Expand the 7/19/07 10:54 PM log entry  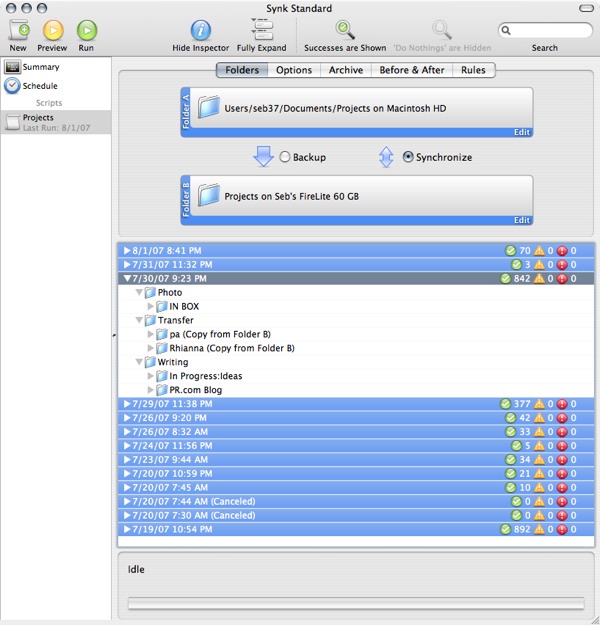pos(127,530)
